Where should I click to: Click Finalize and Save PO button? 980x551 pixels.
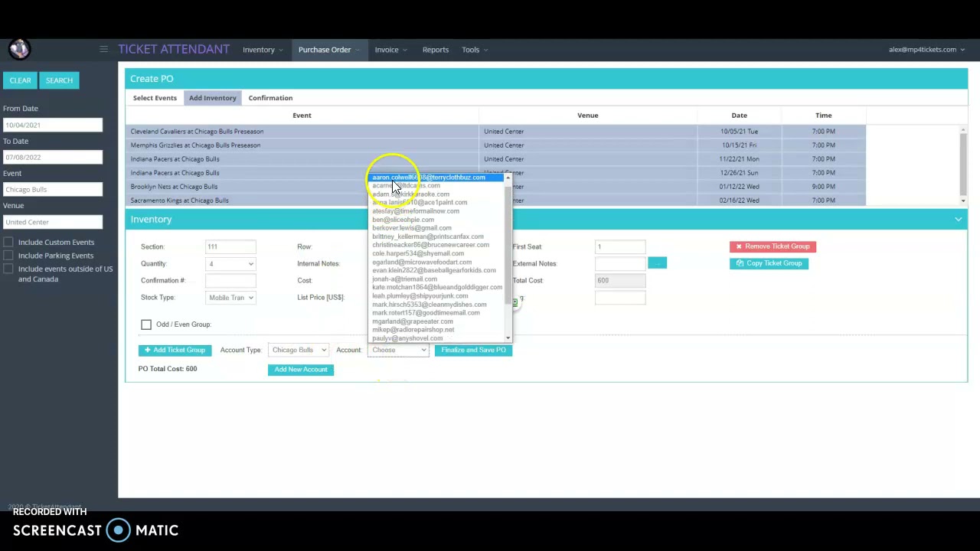pyautogui.click(x=473, y=350)
